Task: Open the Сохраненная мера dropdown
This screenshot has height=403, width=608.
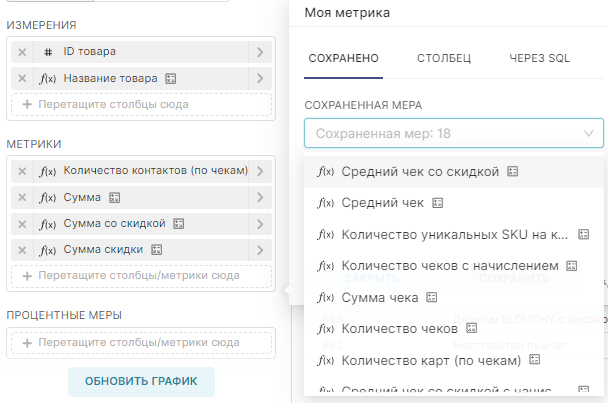Action: click(454, 132)
